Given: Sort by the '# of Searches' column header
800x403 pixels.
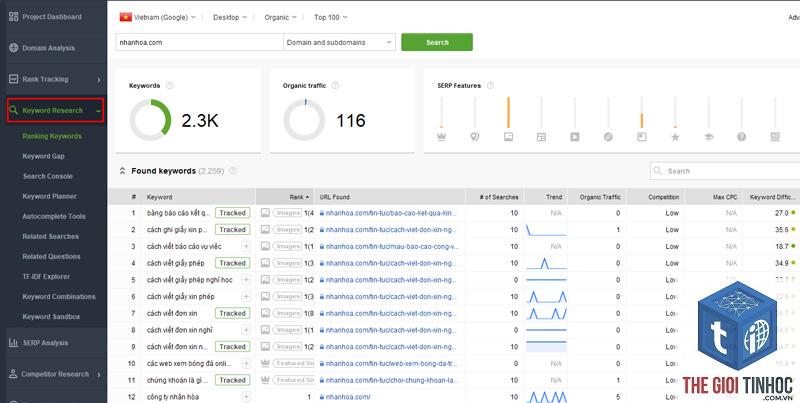Looking at the screenshot, I should [495, 197].
